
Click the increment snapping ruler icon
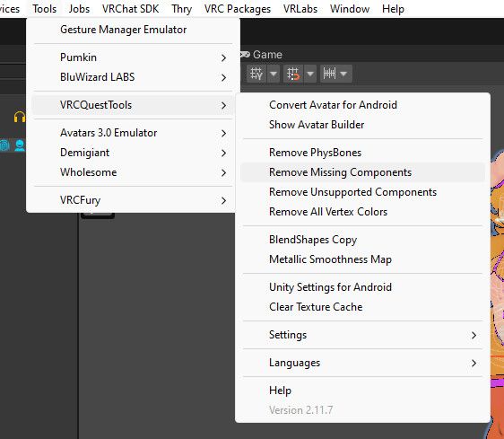tap(329, 74)
